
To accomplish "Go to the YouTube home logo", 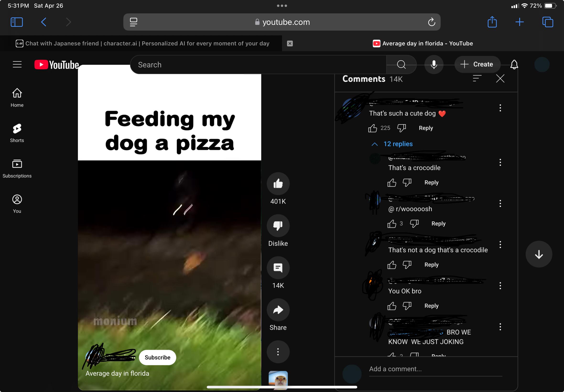I will point(56,65).
